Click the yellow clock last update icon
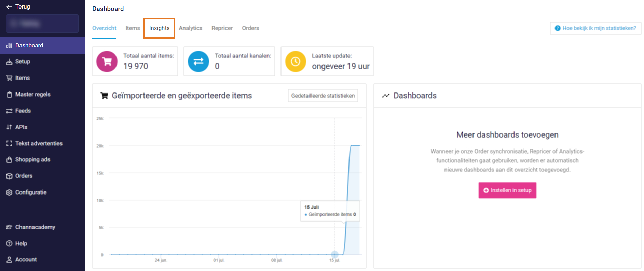Image resolution: width=644 pixels, height=271 pixels. click(x=296, y=61)
